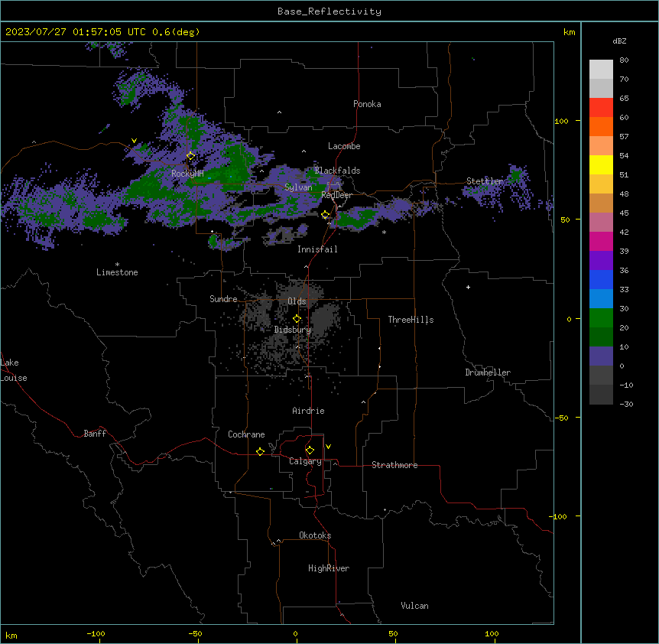Viewport: 659px width, 644px height.
Task: Click the Drumheller label
Action: [488, 372]
